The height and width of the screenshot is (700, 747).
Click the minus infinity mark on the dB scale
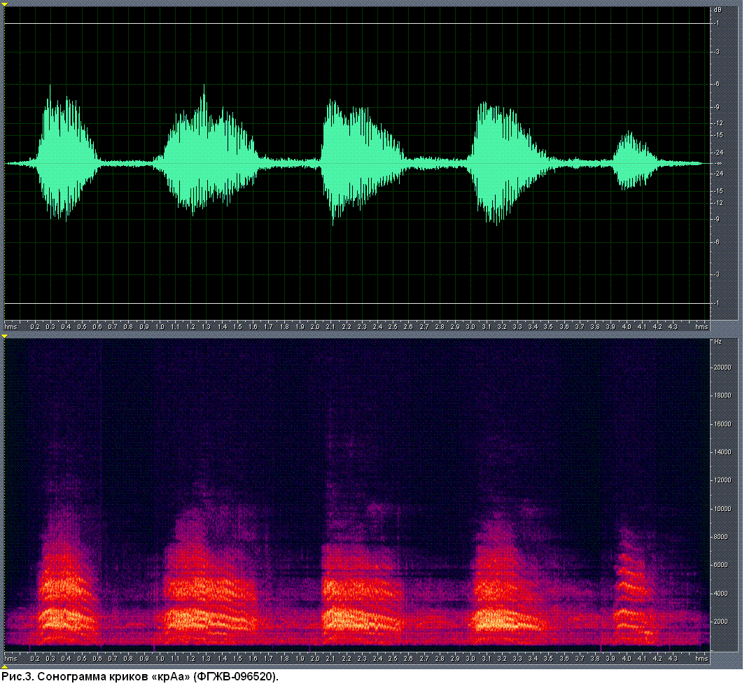[719, 163]
